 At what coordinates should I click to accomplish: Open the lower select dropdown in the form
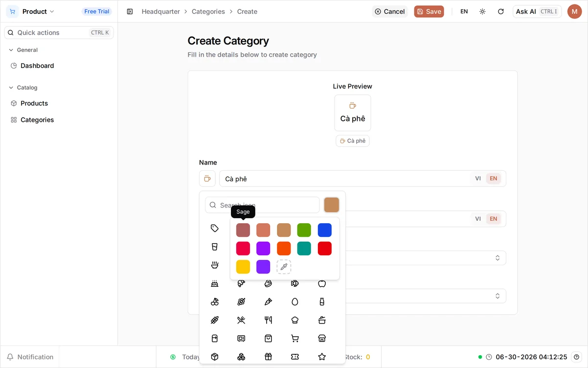point(426,296)
